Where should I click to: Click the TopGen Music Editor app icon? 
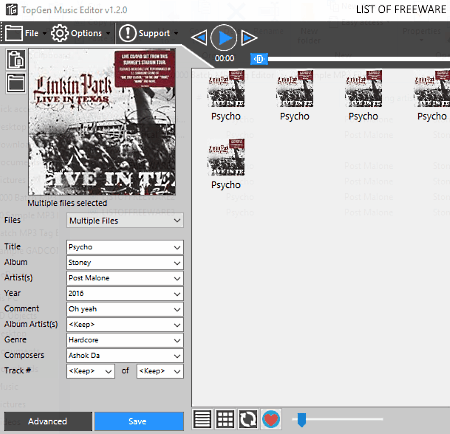pyautogui.click(x=12, y=10)
